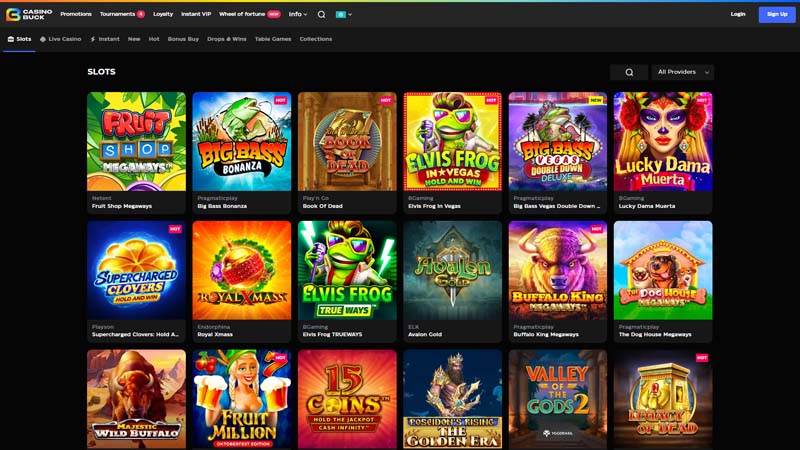Click the HOT badge on Supercharged Clovers

coord(175,229)
